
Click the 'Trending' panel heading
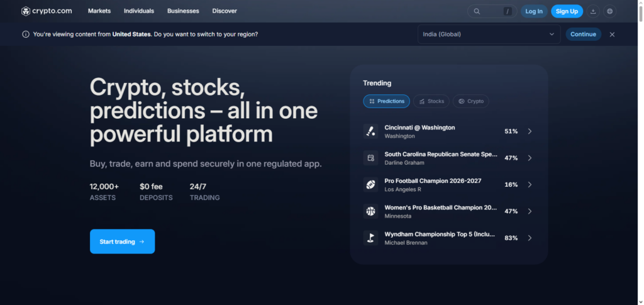(377, 84)
